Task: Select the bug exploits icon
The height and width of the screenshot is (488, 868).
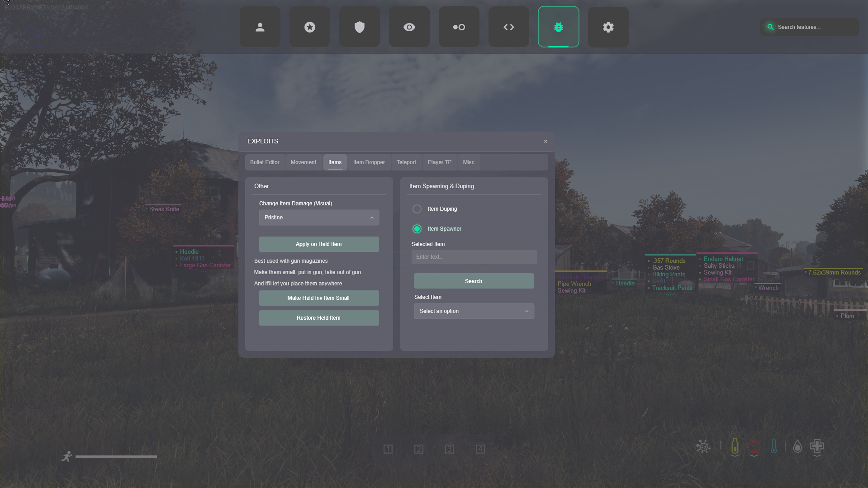Action: pyautogui.click(x=558, y=27)
